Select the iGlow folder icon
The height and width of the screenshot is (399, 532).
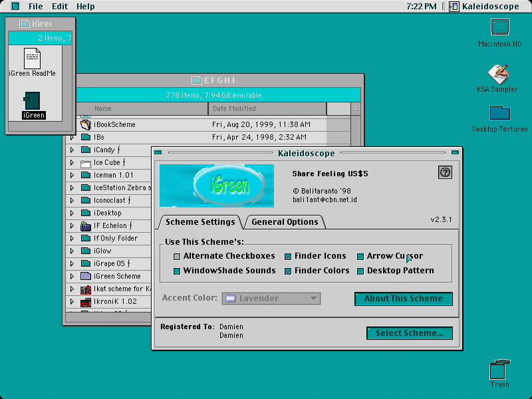(86, 251)
